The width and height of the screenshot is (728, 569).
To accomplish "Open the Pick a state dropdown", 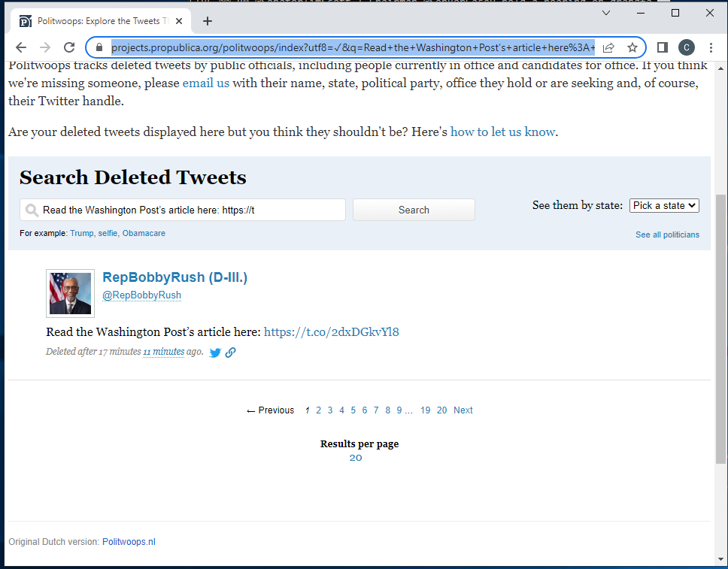I will coord(664,206).
